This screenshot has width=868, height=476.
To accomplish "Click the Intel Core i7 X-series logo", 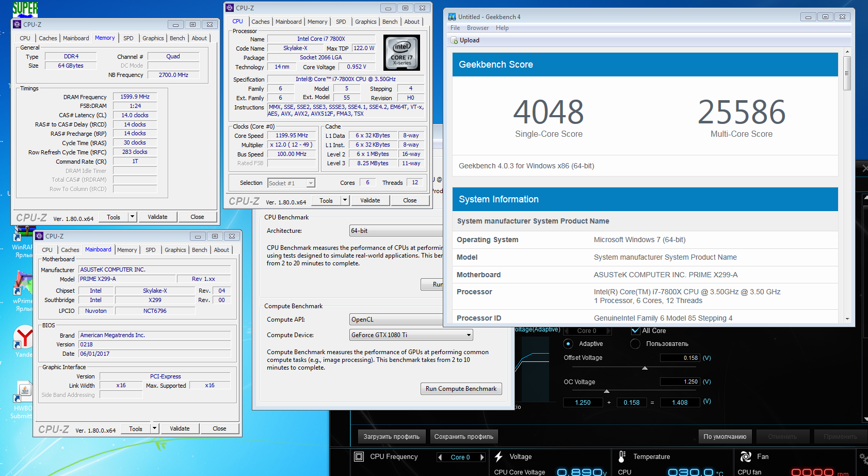I will pyautogui.click(x=401, y=53).
